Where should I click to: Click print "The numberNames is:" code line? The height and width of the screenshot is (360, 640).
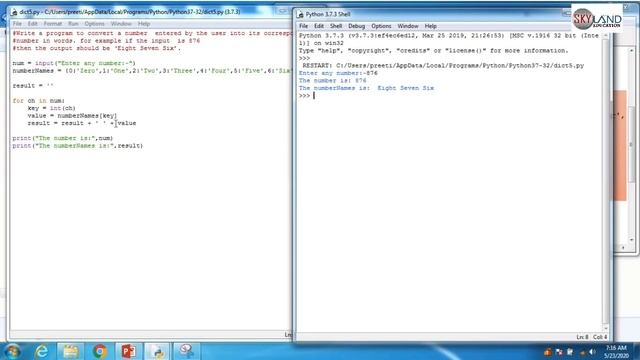point(78,146)
